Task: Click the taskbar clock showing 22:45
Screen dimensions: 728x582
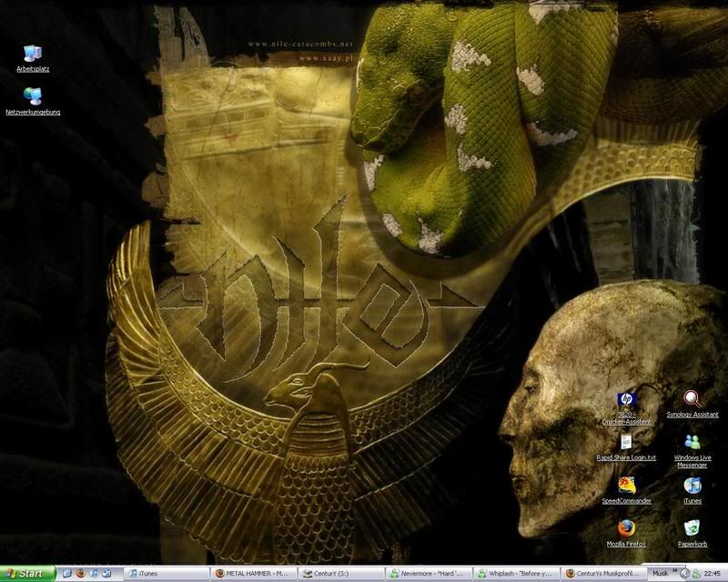Action: pyautogui.click(x=713, y=574)
